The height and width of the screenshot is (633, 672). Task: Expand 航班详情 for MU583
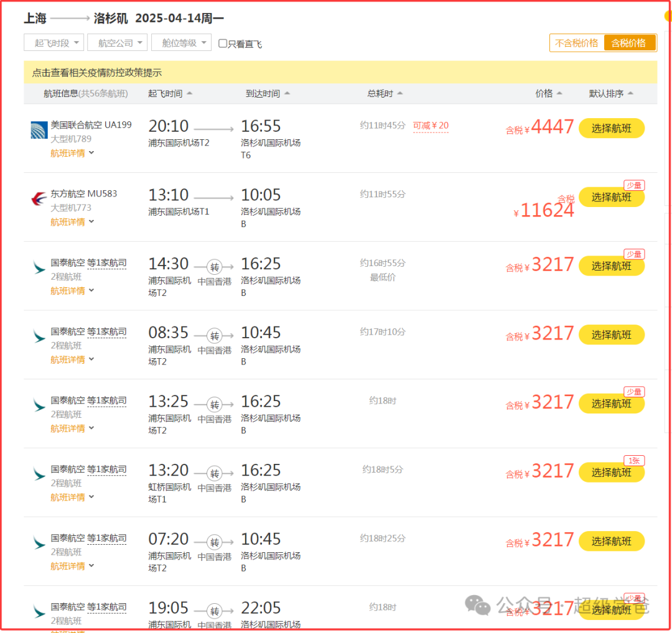pos(72,222)
